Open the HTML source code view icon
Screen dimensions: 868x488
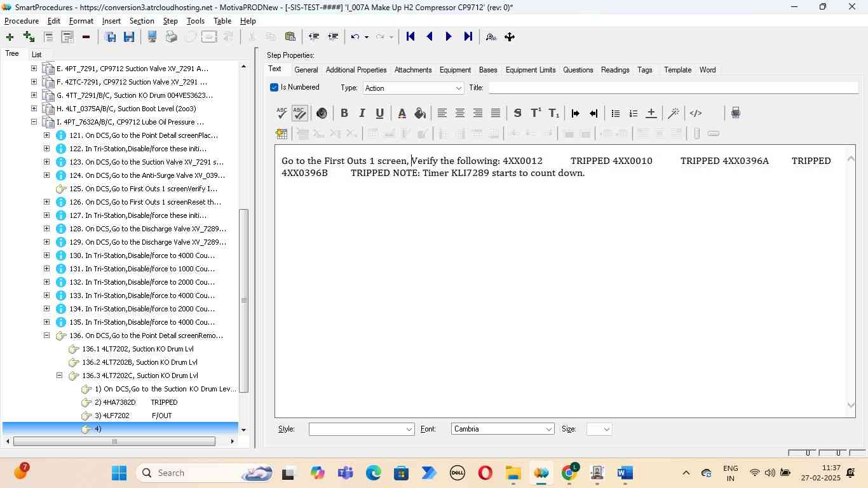coord(696,113)
